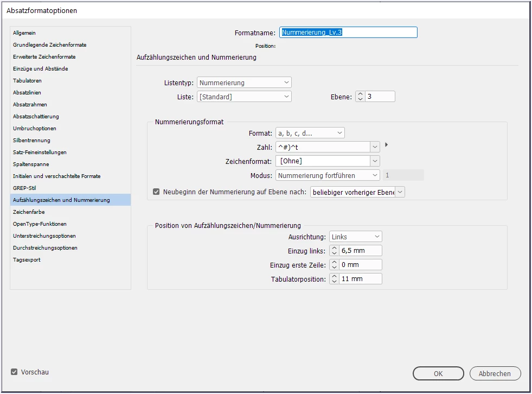The height and width of the screenshot is (394, 532).
Task: Open the Ausrichtung Links dropdown
Action: coord(356,237)
